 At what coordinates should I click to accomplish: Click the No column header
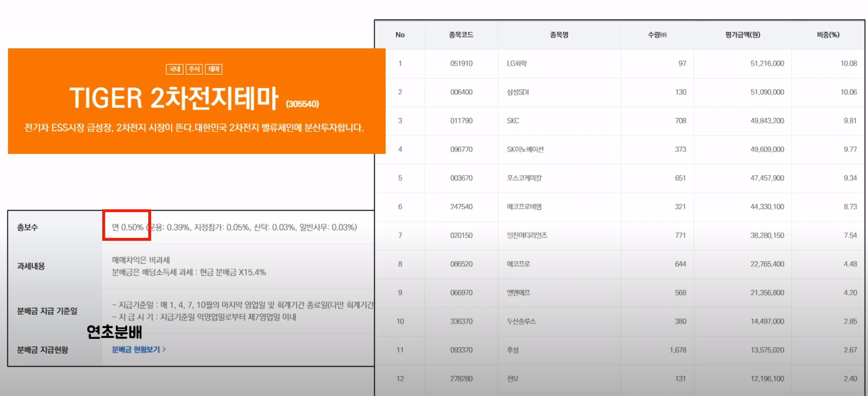click(400, 34)
